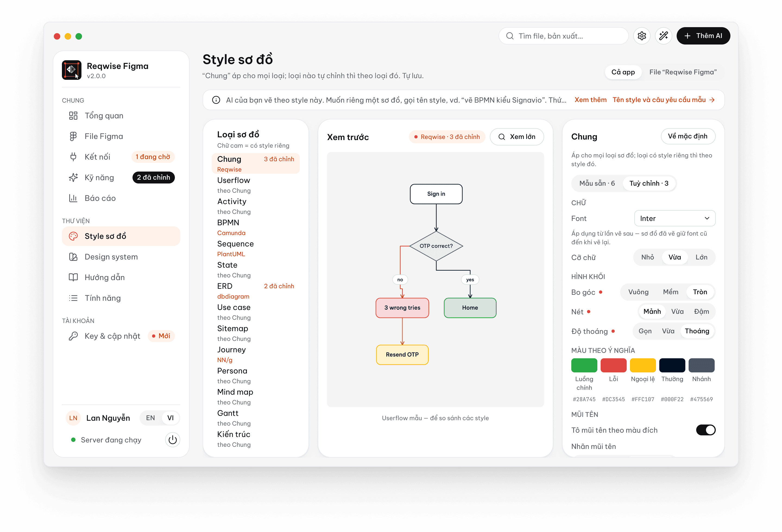Click the Tổng quan grid icon

pyautogui.click(x=73, y=116)
